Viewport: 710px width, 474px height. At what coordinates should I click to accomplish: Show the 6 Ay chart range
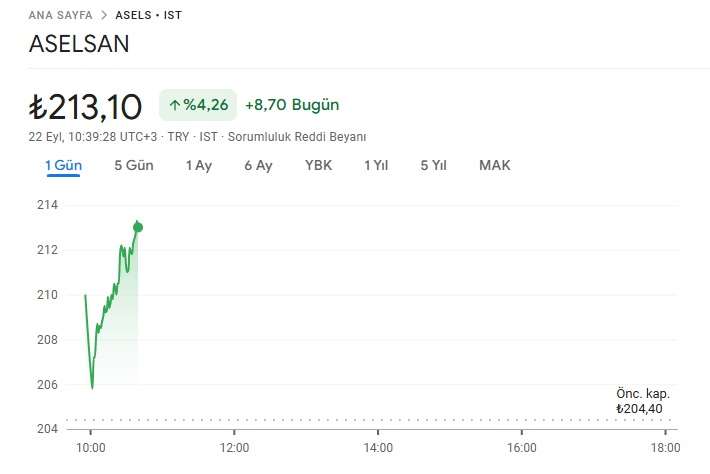[259, 165]
